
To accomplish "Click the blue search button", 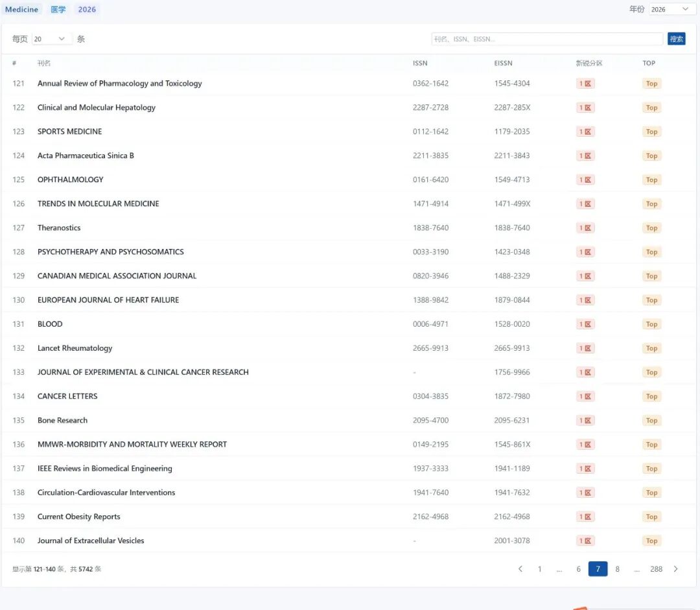I will click(x=676, y=39).
